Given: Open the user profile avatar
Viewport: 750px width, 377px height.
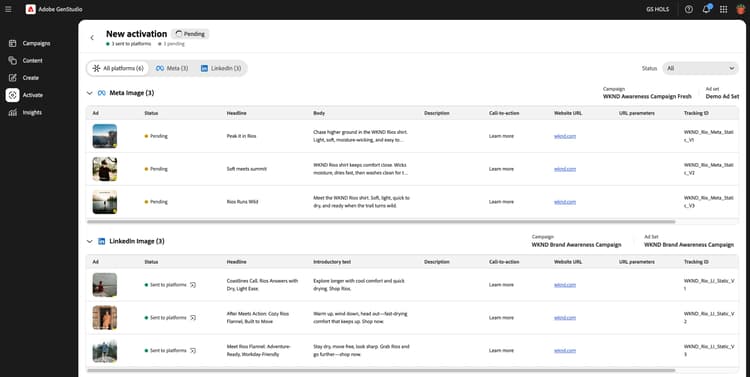Looking at the screenshot, I should pos(740,9).
